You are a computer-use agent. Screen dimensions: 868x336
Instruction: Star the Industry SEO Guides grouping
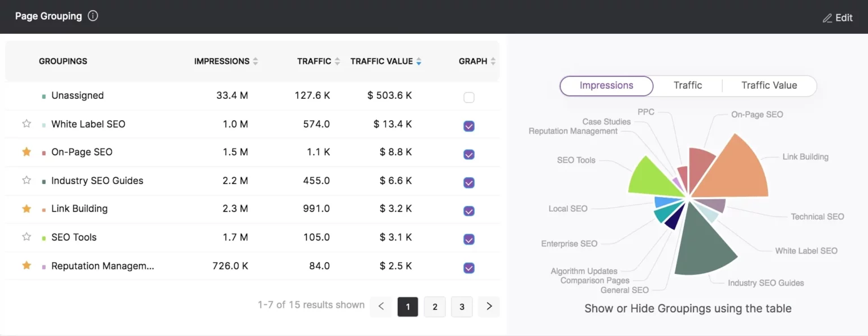pos(27,180)
